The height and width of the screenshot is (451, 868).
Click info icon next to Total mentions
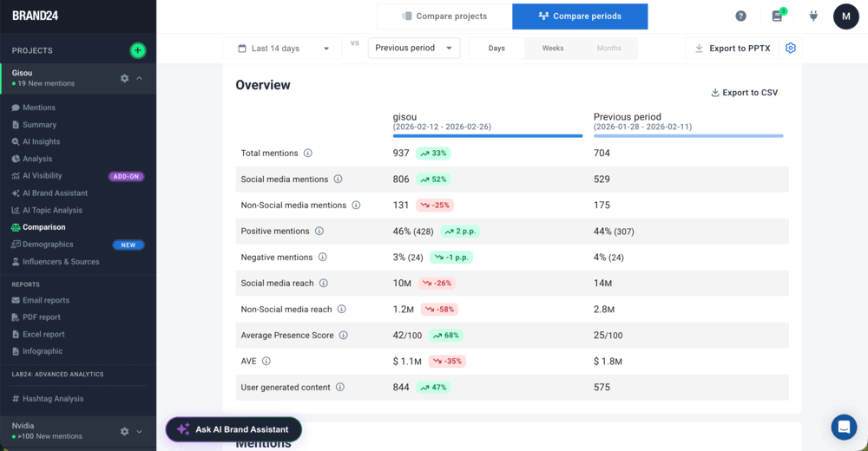click(307, 154)
